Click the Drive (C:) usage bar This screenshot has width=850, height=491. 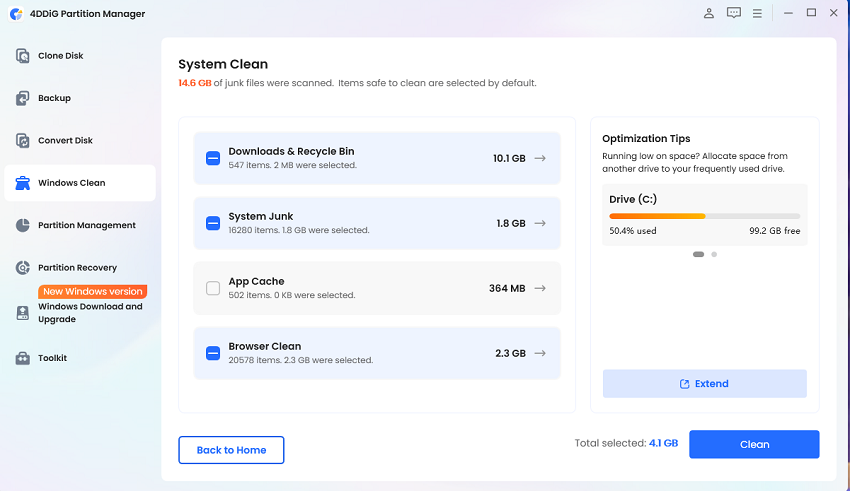(x=705, y=216)
